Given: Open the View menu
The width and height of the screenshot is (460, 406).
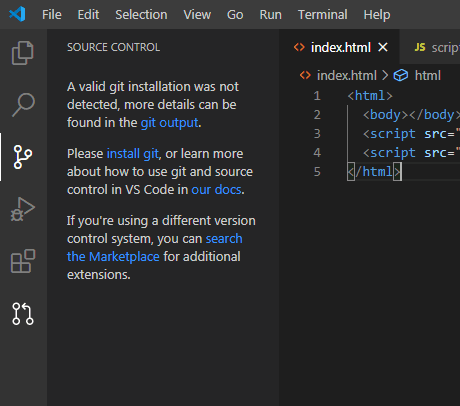Looking at the screenshot, I should [x=197, y=15].
